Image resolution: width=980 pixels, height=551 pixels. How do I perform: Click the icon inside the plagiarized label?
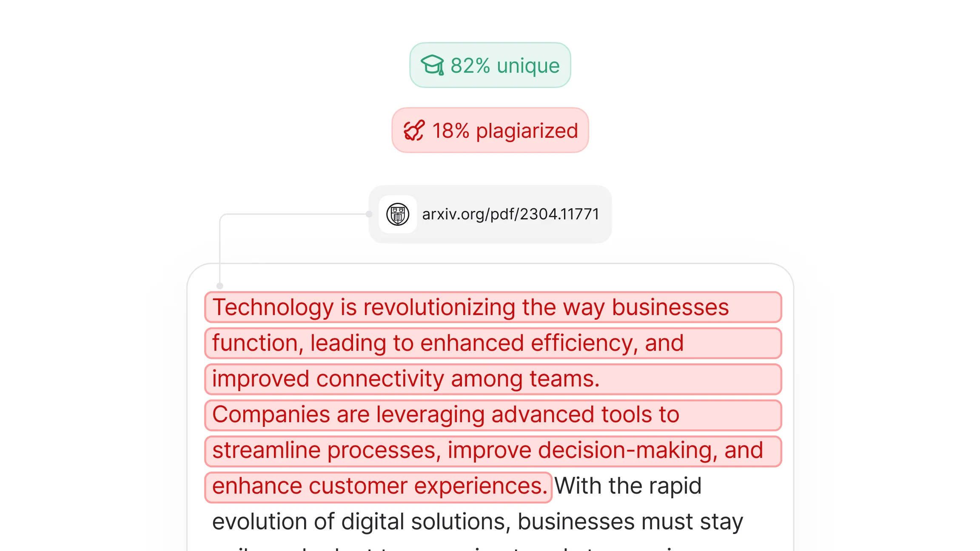[414, 130]
